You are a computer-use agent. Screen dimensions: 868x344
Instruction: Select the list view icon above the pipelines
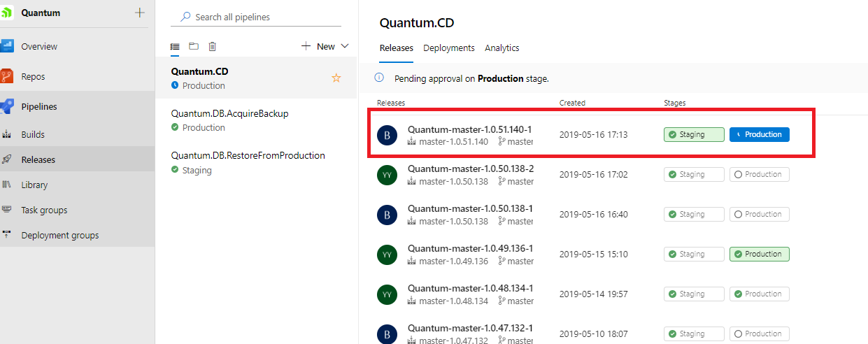click(175, 46)
